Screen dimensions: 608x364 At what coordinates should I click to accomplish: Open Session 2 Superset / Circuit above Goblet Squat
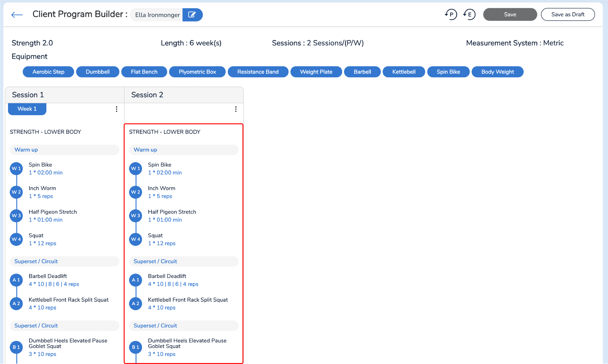pyautogui.click(x=184, y=326)
